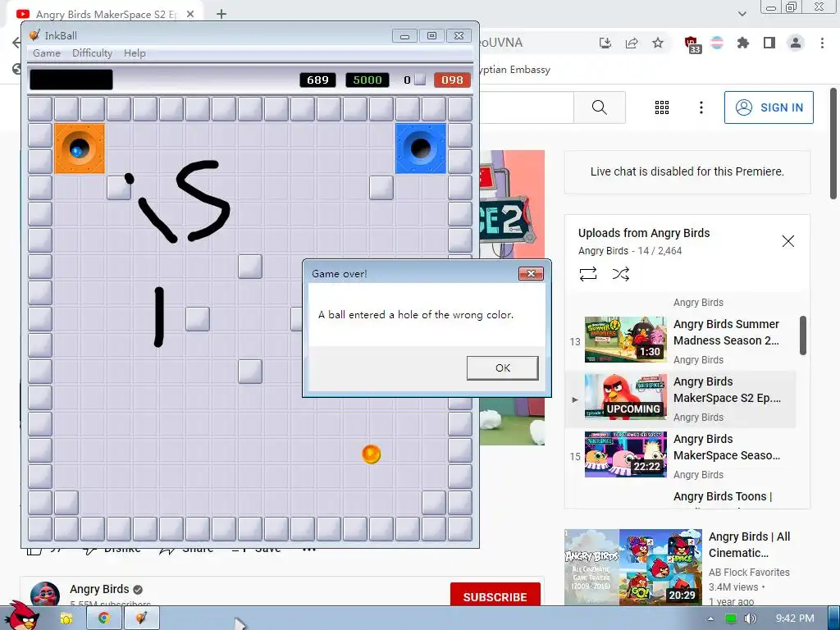Viewport: 840px width, 630px height.
Task: Open YouTube settings three-dot menu
Action: (701, 107)
